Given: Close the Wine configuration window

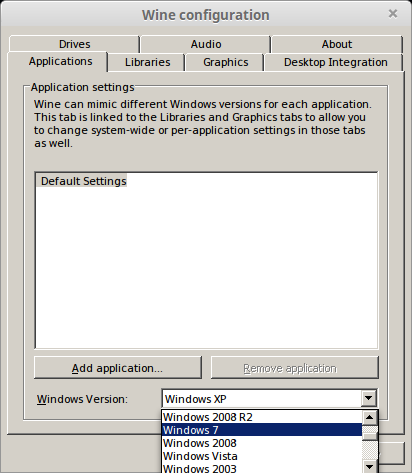Looking at the screenshot, I should click(393, 14).
